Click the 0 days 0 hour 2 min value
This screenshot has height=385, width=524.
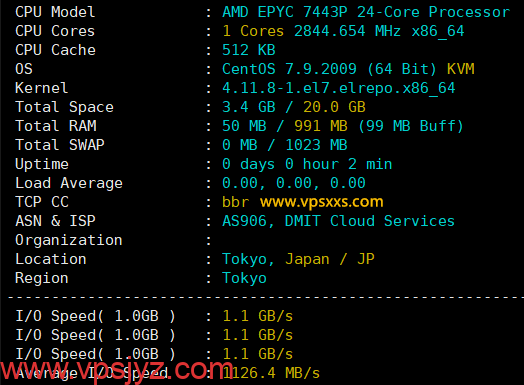tap(307, 164)
